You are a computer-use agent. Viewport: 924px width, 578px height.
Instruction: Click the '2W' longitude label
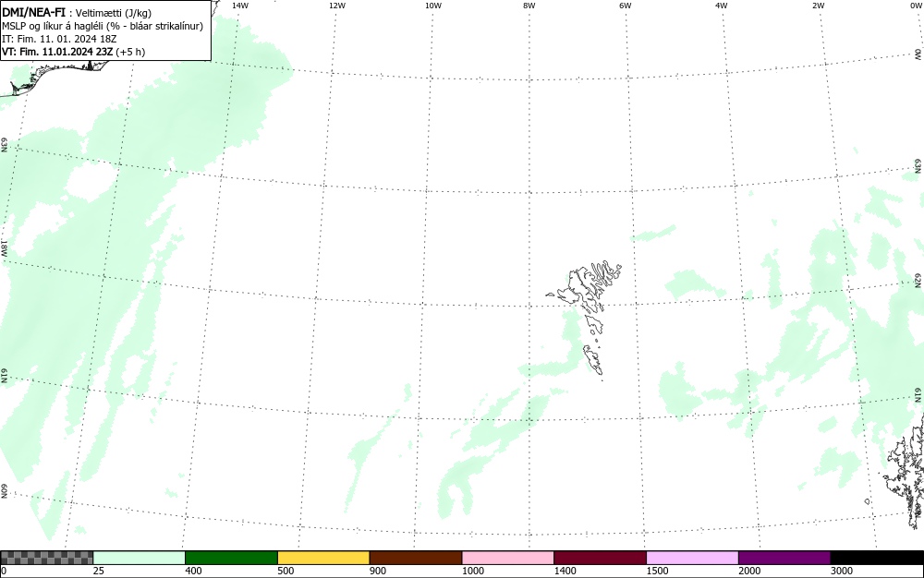click(818, 6)
